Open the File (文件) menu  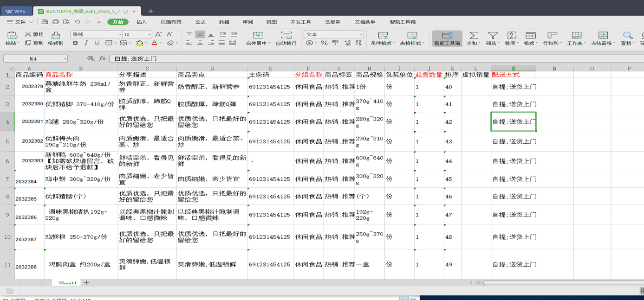click(20, 22)
